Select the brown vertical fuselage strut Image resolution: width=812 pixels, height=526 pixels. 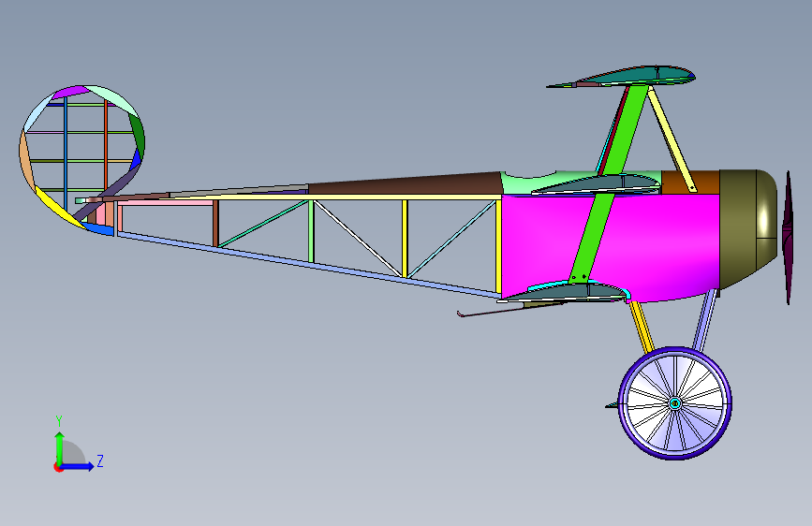click(x=215, y=223)
